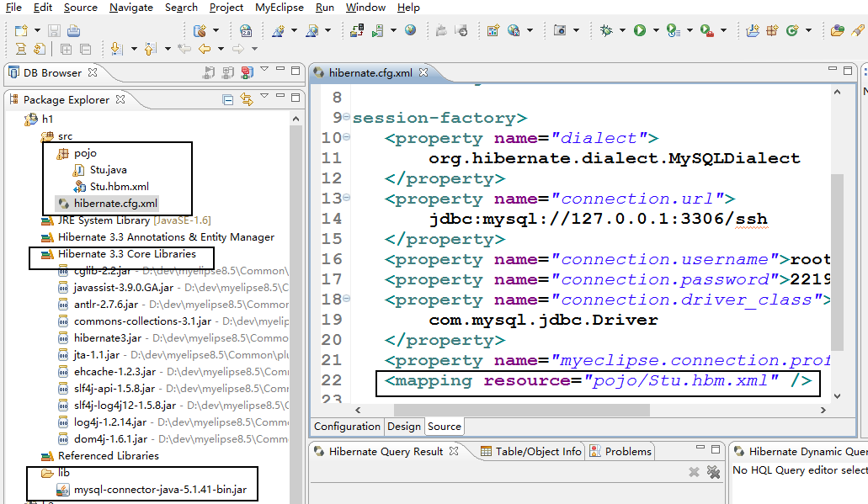Viewport: 868px width, 504px height.
Task: Click Collapse All in Package Explorer toolbar
Action: pyautogui.click(x=227, y=99)
